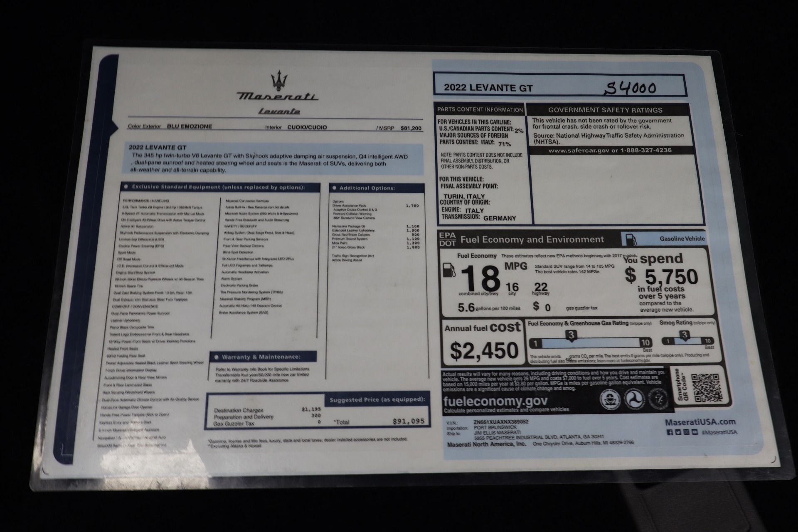Viewport: 798px width, 532px height.
Task: Click the greenhouse gas rating marker 3
Action: pos(571,335)
